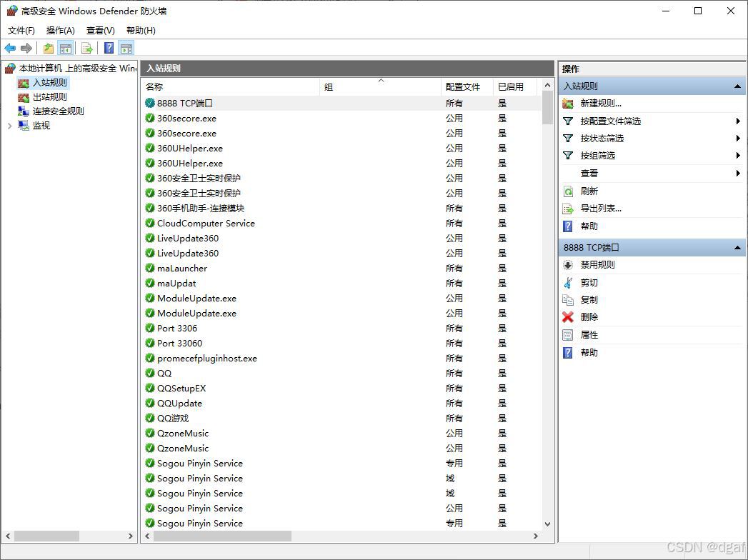Click the 新建规则 icon in actions pane
Screen dimensions: 748x560
point(568,104)
